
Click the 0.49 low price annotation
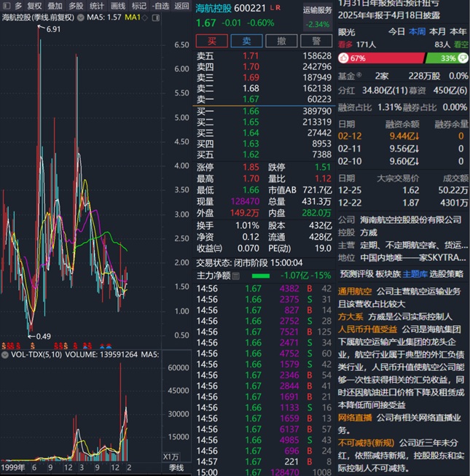[44, 336]
